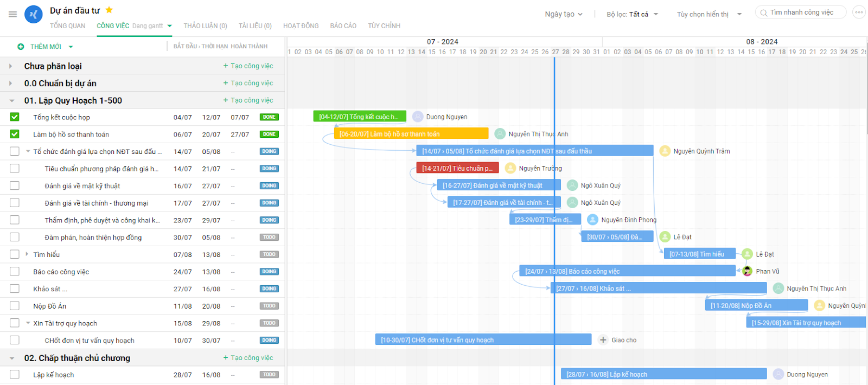Click the THÊM MỚI button

point(46,47)
